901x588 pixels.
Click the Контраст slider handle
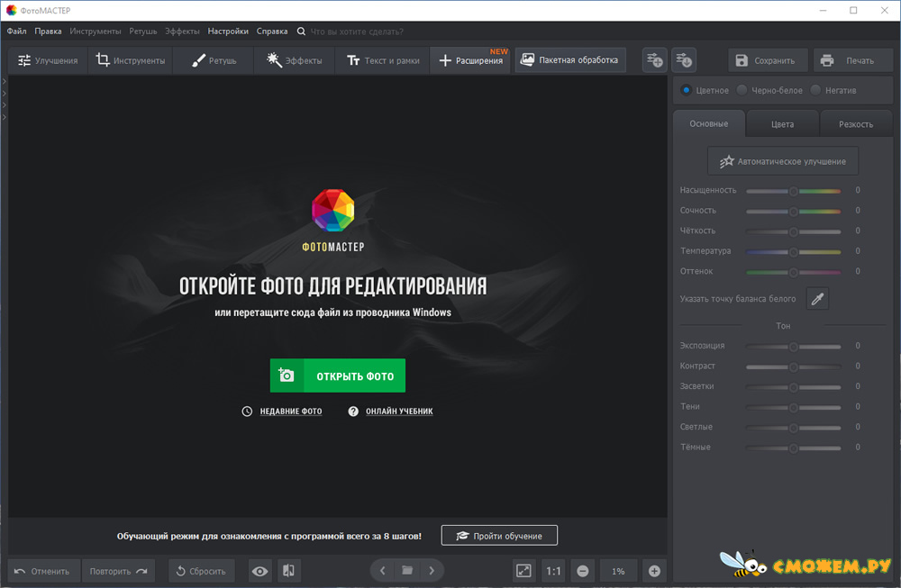point(794,366)
